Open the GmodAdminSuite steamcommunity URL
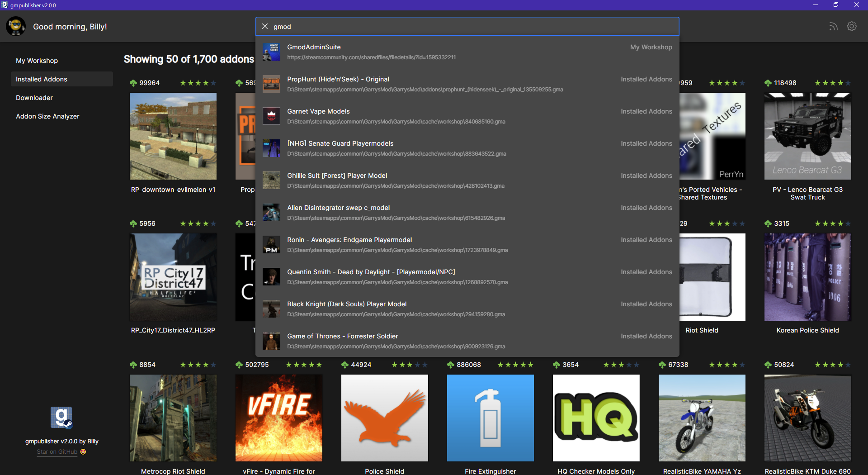This screenshot has height=475, width=868. click(372, 57)
